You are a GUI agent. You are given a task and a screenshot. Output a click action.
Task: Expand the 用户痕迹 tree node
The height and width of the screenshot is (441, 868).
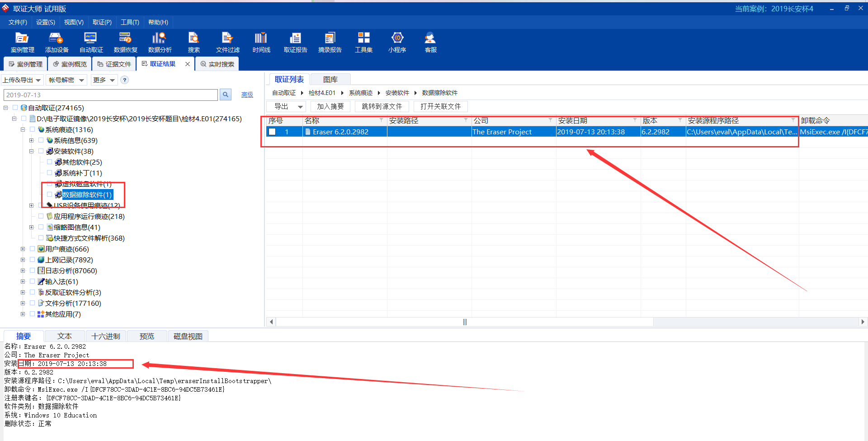click(23, 249)
